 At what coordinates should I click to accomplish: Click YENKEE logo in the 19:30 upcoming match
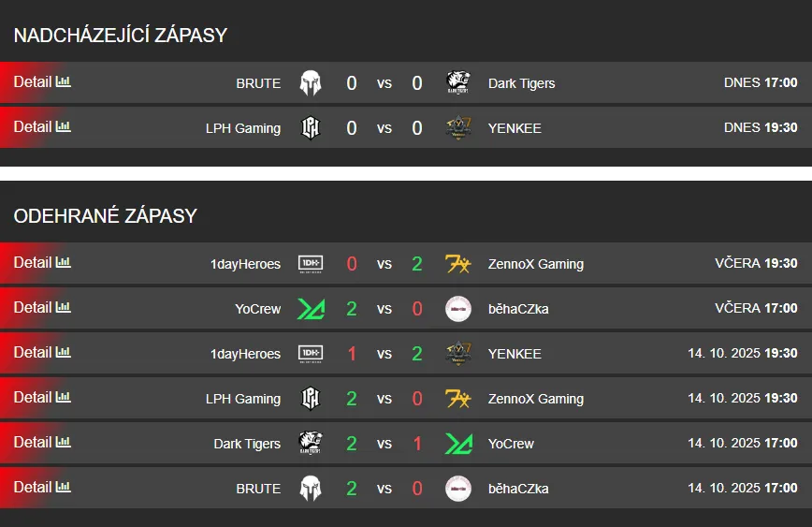pyautogui.click(x=458, y=128)
